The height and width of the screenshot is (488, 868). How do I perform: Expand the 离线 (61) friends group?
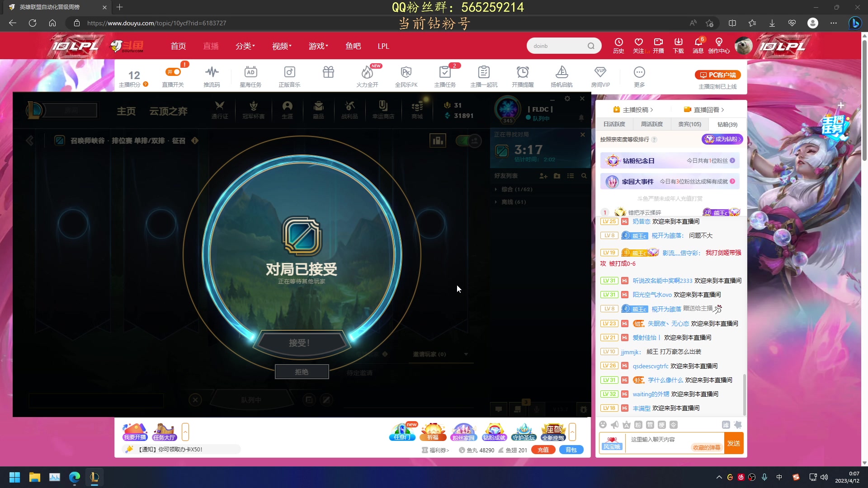(513, 202)
